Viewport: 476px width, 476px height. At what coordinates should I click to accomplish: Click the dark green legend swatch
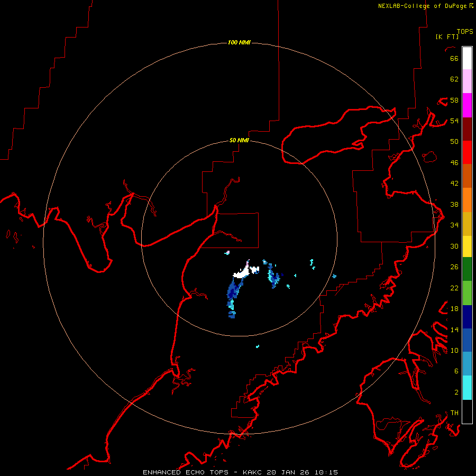tap(467, 269)
